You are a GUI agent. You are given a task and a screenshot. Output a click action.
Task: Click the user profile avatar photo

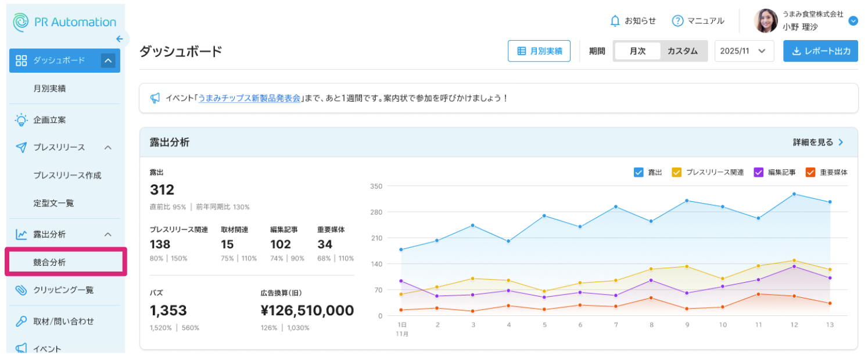tap(766, 21)
